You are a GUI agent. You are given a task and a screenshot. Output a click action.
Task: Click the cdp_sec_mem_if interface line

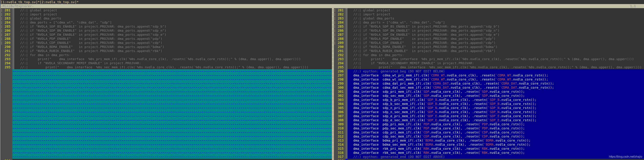(x=439, y=136)
